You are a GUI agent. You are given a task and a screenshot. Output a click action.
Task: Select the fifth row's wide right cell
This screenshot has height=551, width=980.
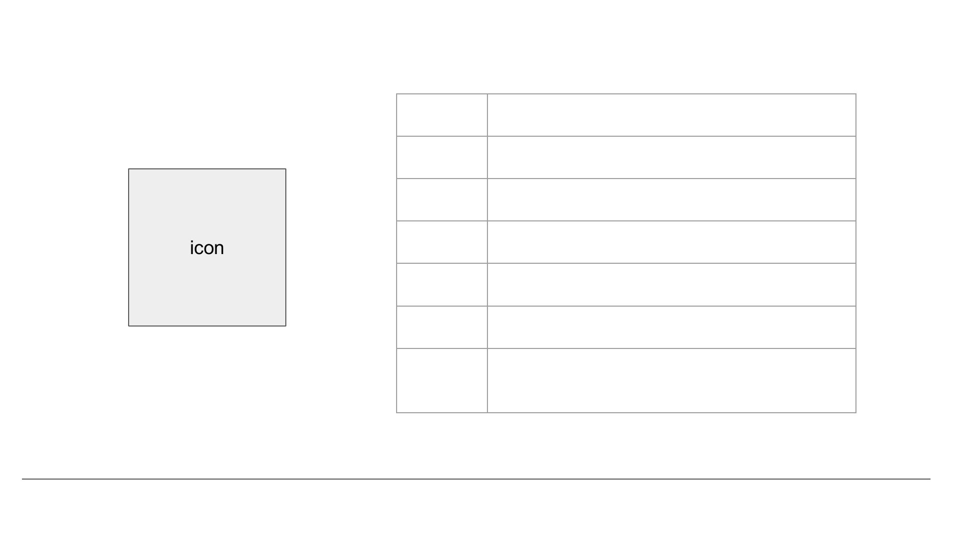[x=672, y=285]
